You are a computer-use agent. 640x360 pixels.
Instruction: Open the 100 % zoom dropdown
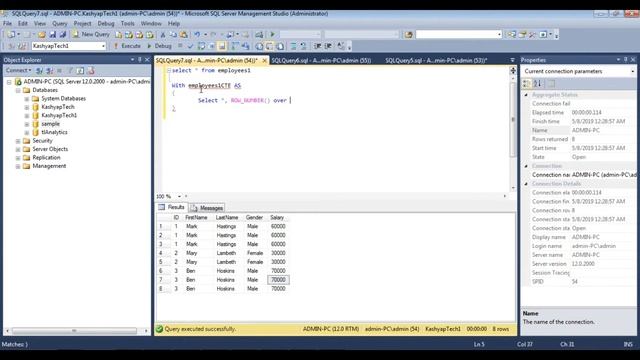[179, 196]
